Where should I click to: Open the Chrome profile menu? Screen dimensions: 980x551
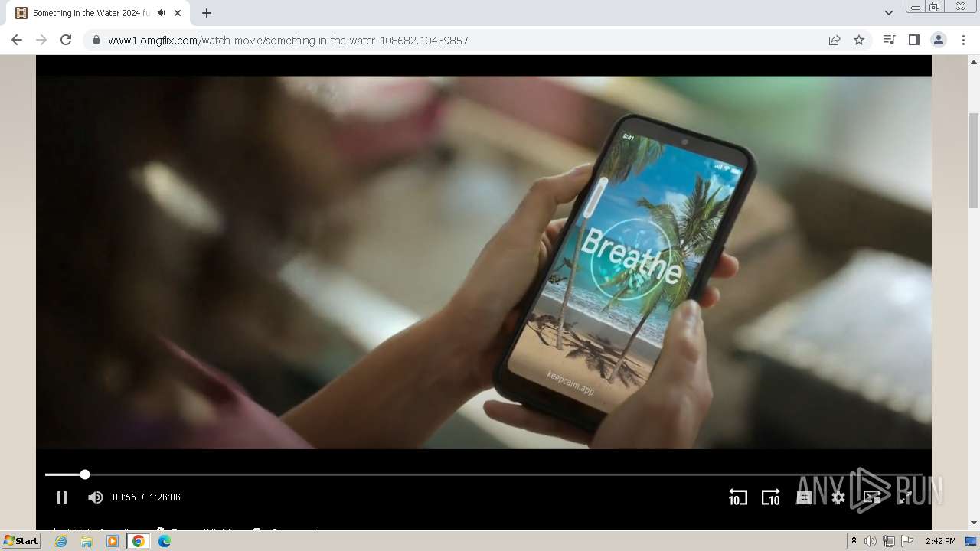[938, 40]
